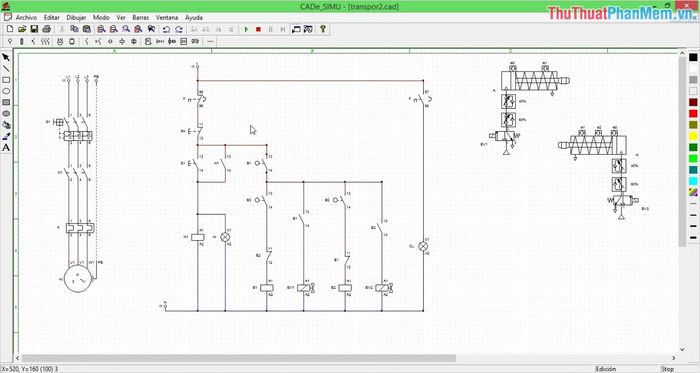Click the Undo arrow icon
Viewport: 700px width, 373px height.
(x=167, y=29)
